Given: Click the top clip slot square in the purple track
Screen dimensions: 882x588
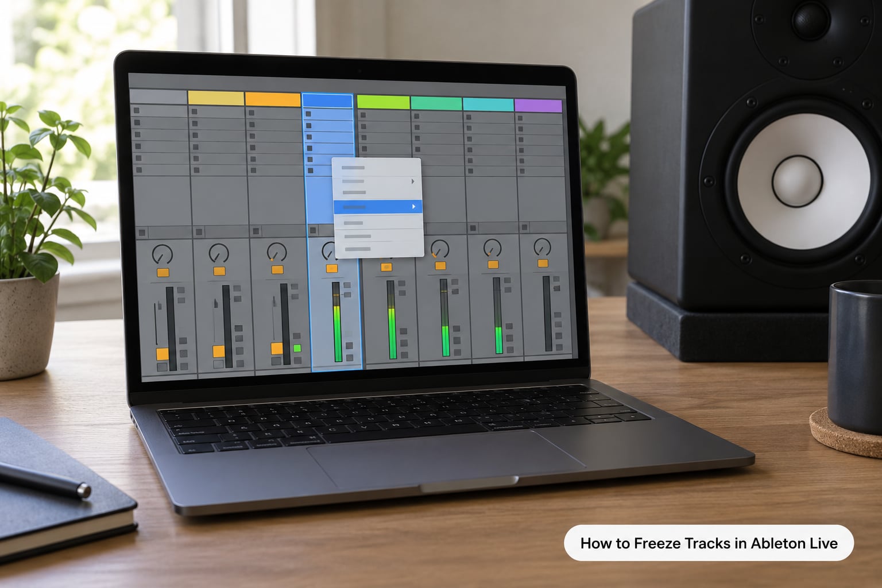Looking at the screenshot, I should coord(520,118).
